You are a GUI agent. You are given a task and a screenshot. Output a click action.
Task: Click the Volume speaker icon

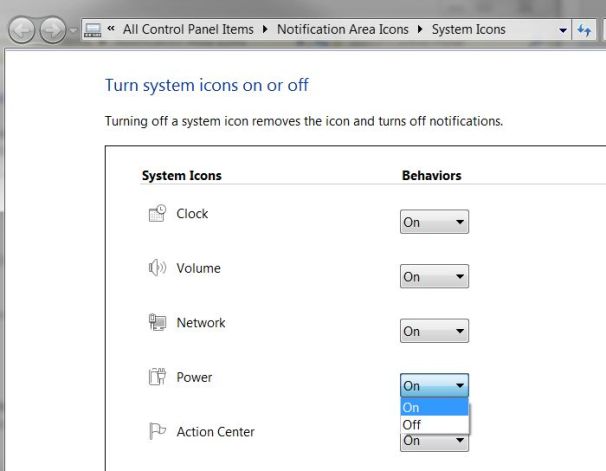(157, 268)
